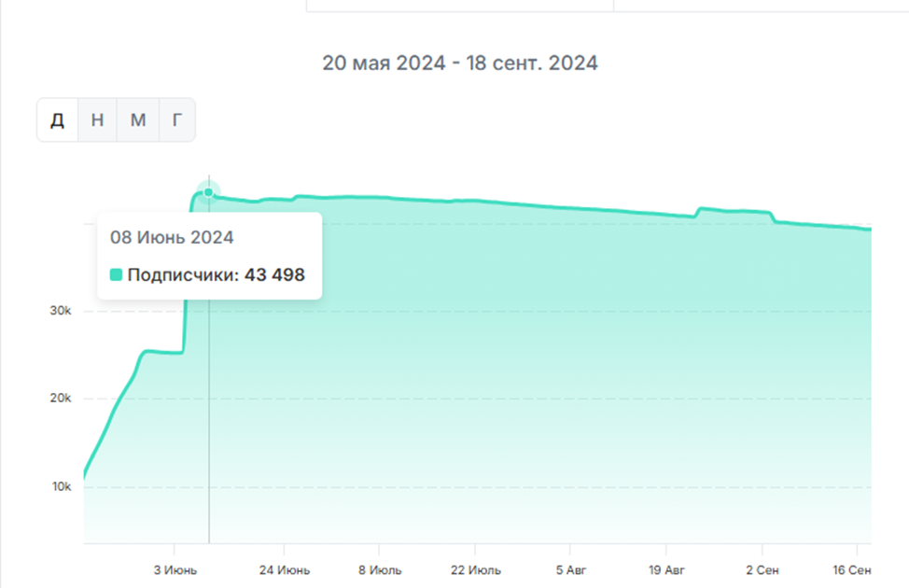909x588 pixels.
Task: Click the highlighted data point on the line
Action: 209,192
